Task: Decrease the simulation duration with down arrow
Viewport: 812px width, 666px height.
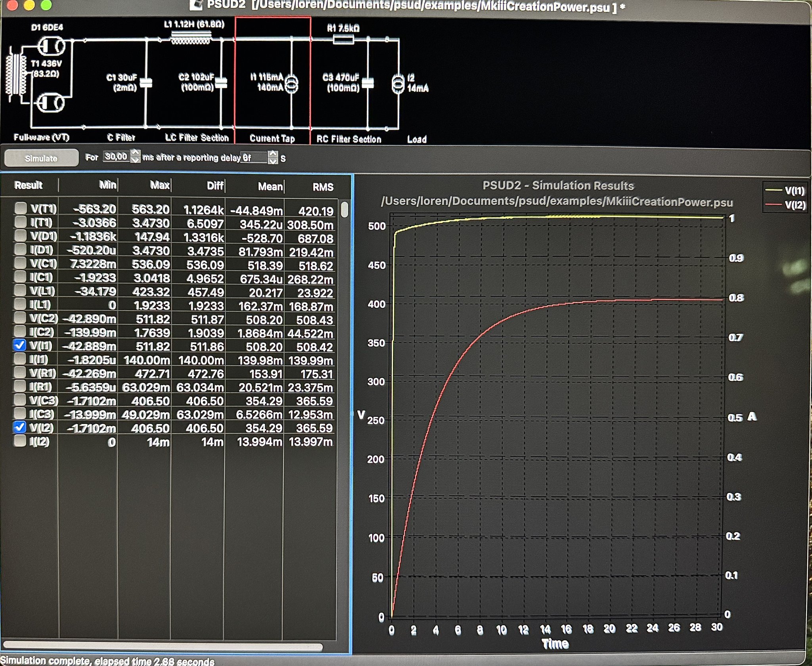Action: [136, 160]
